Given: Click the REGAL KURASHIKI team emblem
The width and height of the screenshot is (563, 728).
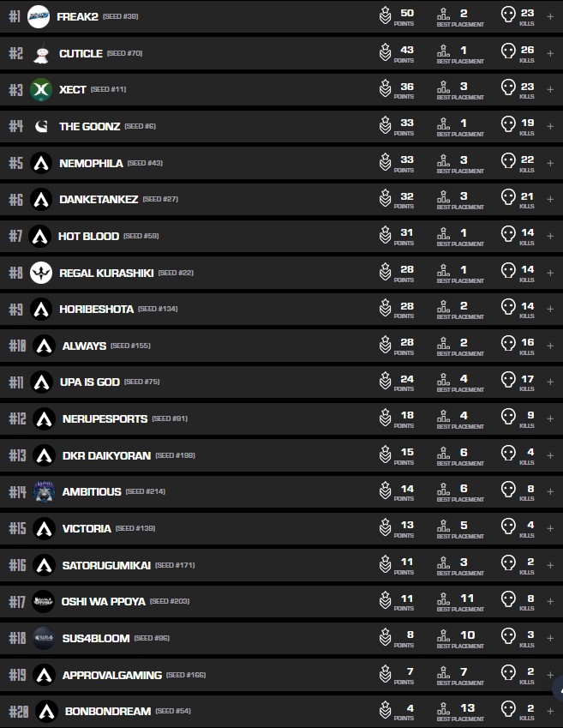Looking at the screenshot, I should 40,273.
